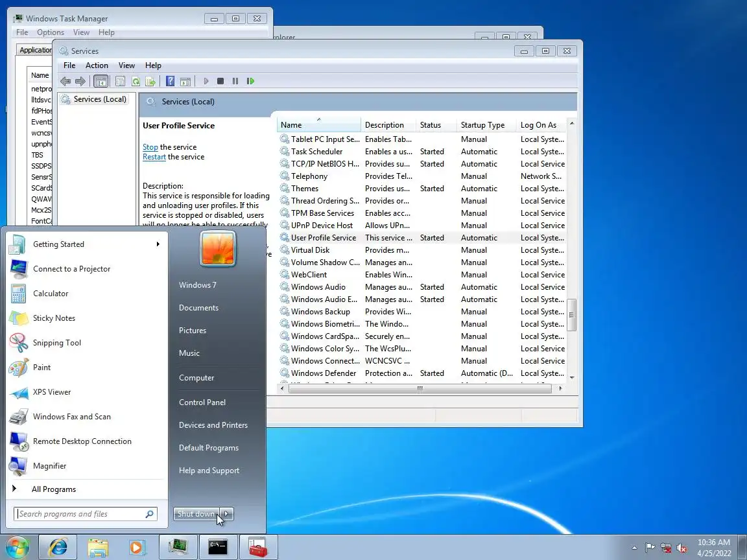Click the user account picture thumbnail

coord(218,248)
